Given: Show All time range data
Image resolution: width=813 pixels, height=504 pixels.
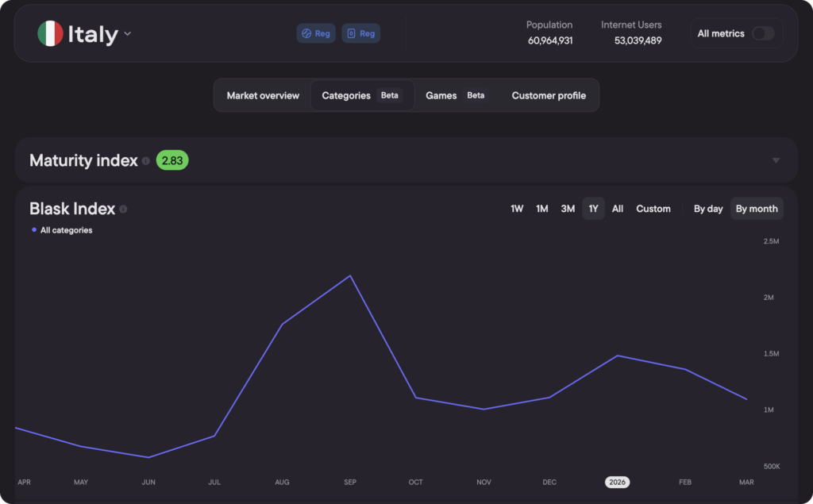Looking at the screenshot, I should (x=618, y=209).
